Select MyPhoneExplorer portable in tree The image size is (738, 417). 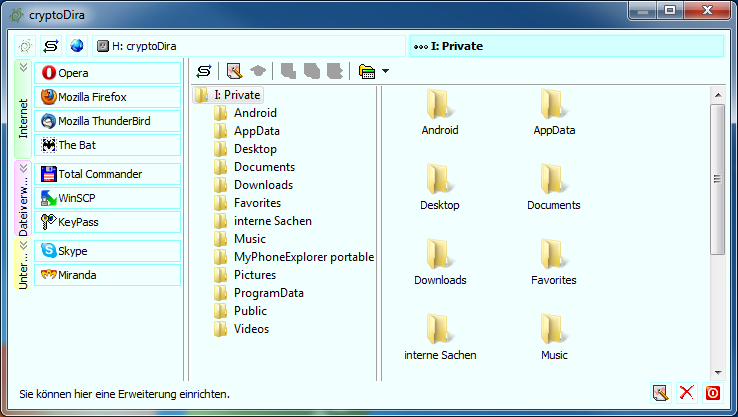(304, 257)
